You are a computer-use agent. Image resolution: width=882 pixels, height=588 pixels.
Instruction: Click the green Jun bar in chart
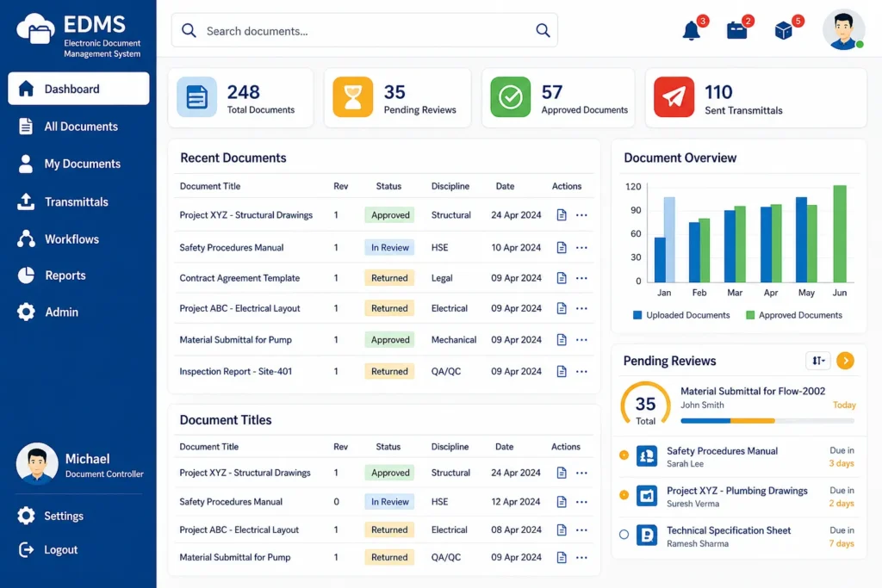point(840,233)
